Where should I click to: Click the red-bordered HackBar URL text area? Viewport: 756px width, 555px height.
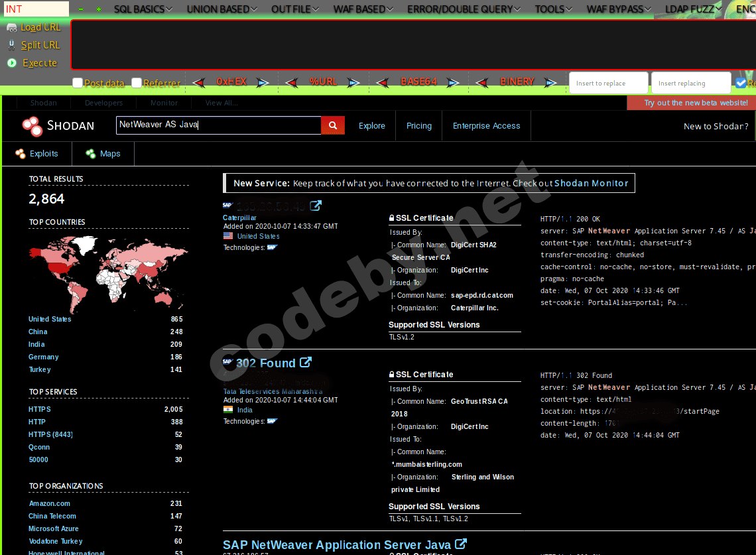pyautogui.click(x=414, y=45)
